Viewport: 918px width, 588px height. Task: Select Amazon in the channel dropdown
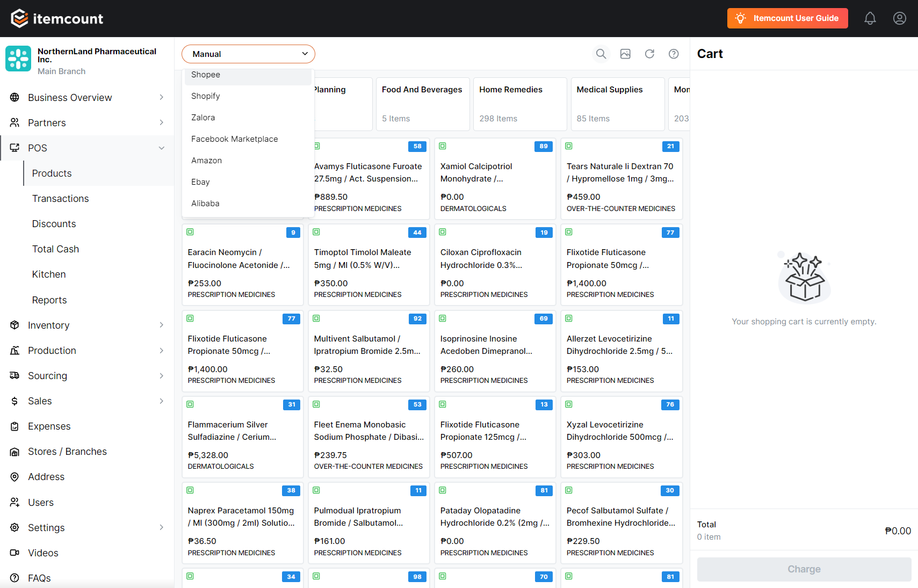tap(248, 161)
